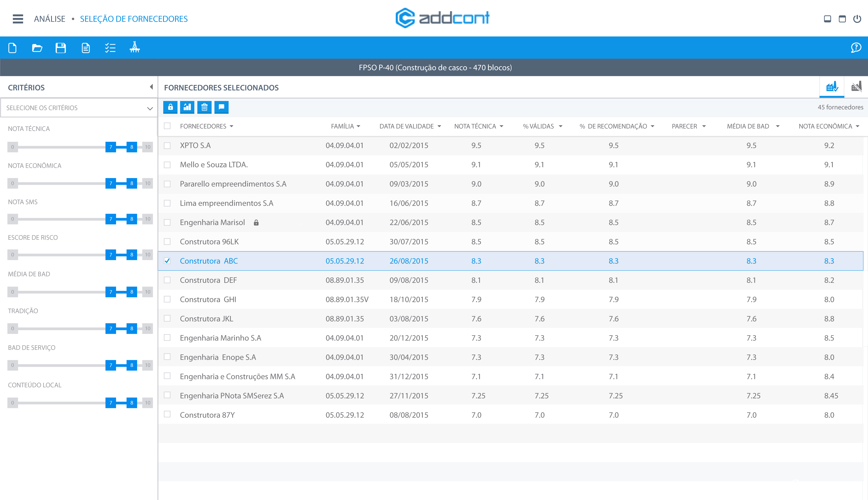Click the save disk icon
This screenshot has height=500, width=868.
tap(61, 48)
